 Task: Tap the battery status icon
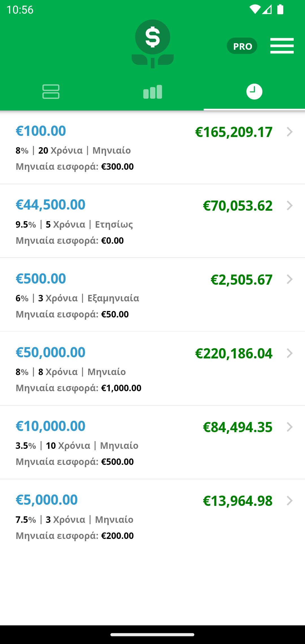coord(280,9)
